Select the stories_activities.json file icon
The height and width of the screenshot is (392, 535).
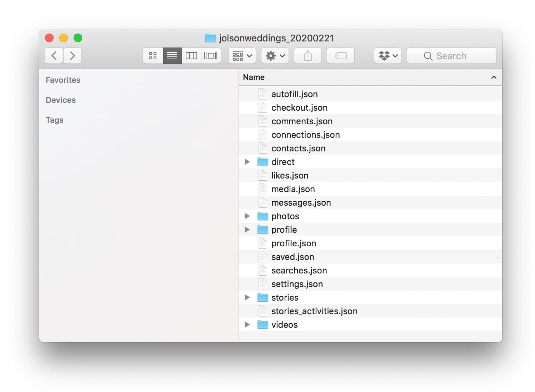click(263, 311)
